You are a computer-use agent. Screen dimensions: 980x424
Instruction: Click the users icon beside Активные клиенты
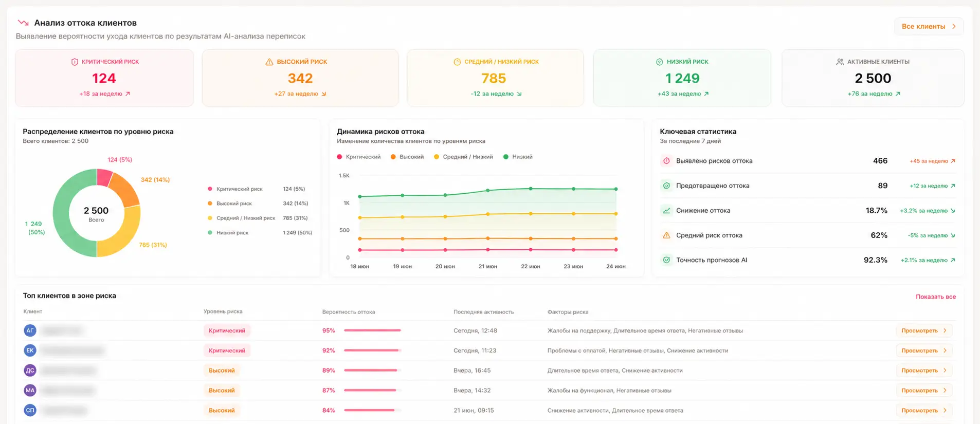click(x=840, y=62)
